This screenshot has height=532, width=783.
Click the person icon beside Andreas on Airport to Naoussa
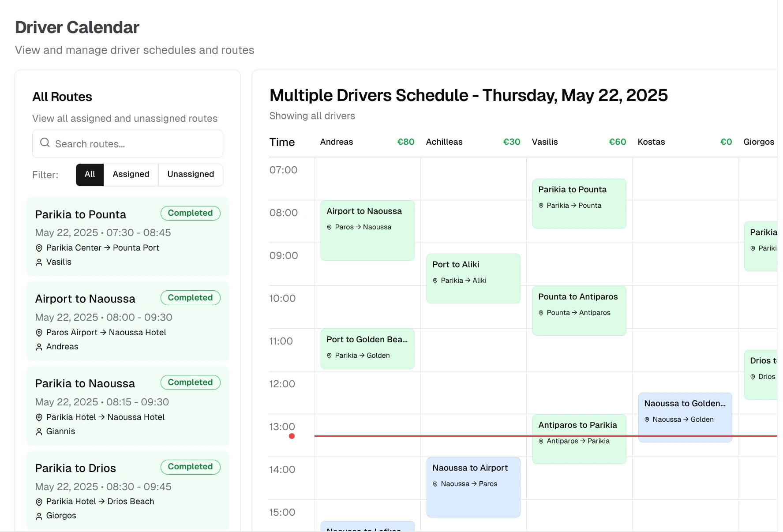click(38, 346)
